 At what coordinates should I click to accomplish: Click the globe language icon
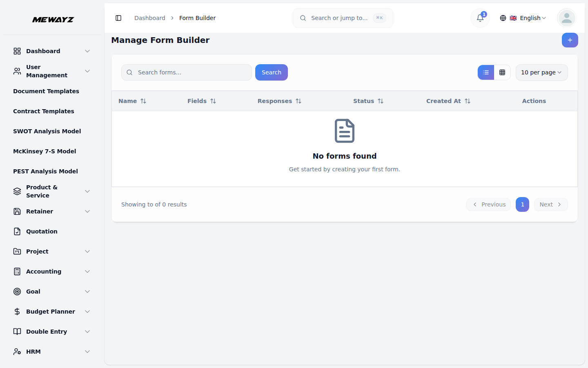point(503,18)
